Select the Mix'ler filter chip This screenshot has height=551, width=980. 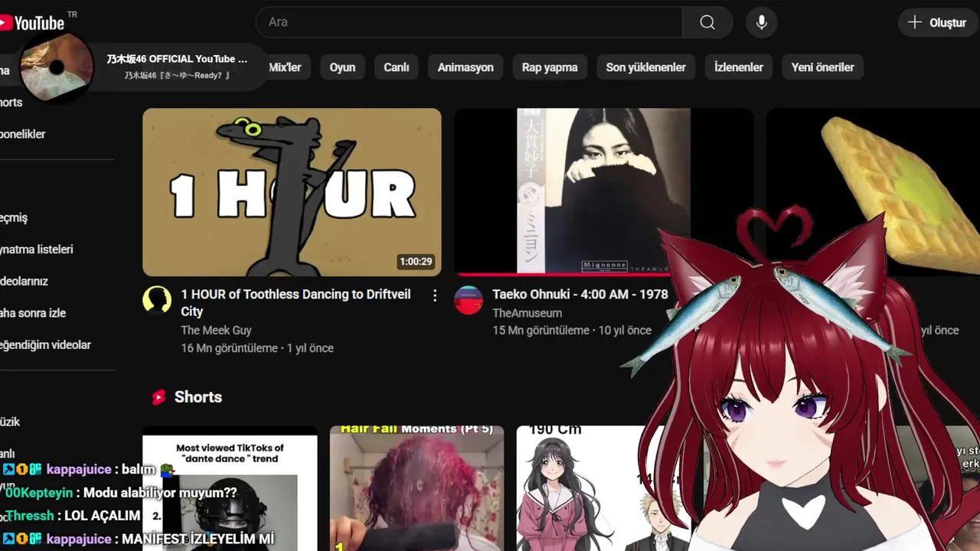(285, 67)
